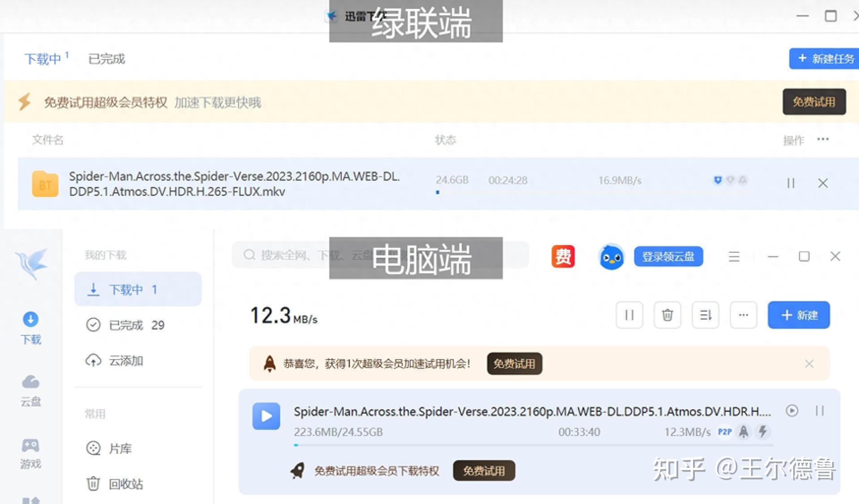This screenshot has width=859, height=504.
Task: Click the P2P badge on the task
Action: point(725,432)
